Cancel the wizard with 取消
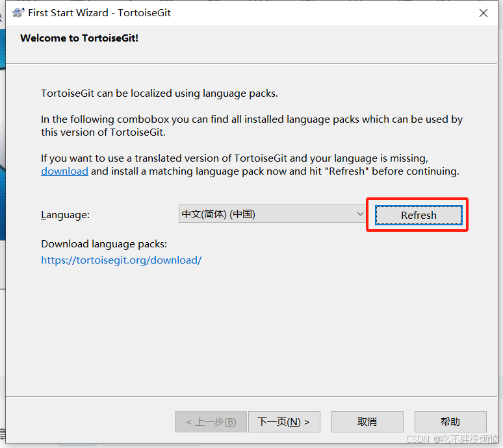 [367, 421]
